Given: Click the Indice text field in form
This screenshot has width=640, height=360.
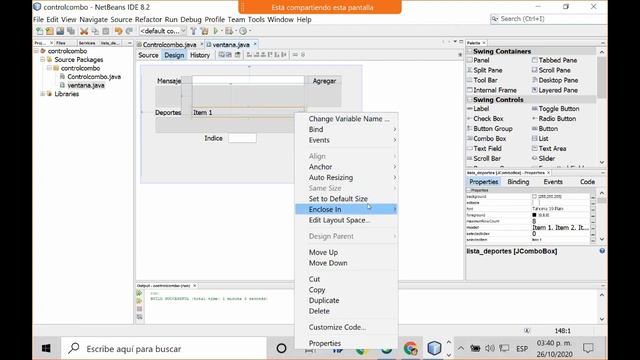Looking at the screenshot, I should pos(242,138).
